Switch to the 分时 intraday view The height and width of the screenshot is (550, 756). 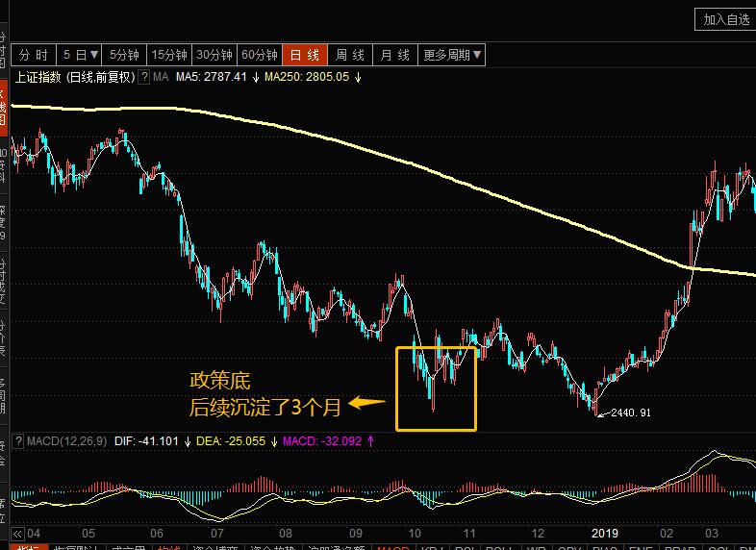(34, 55)
